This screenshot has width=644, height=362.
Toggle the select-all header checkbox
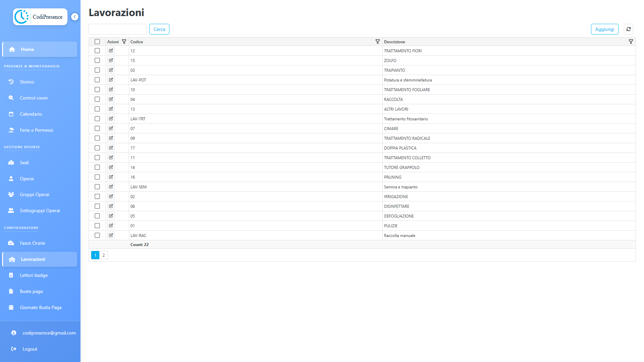97,42
